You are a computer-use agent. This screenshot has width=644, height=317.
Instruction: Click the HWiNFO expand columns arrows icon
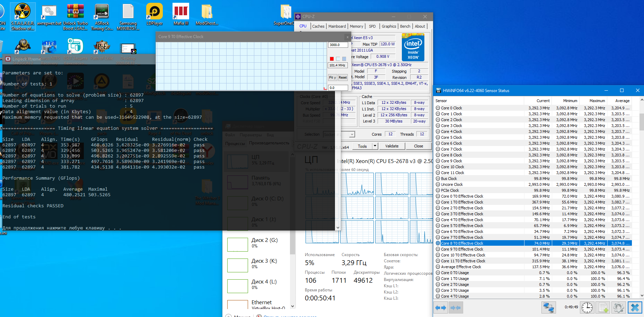coord(441,307)
